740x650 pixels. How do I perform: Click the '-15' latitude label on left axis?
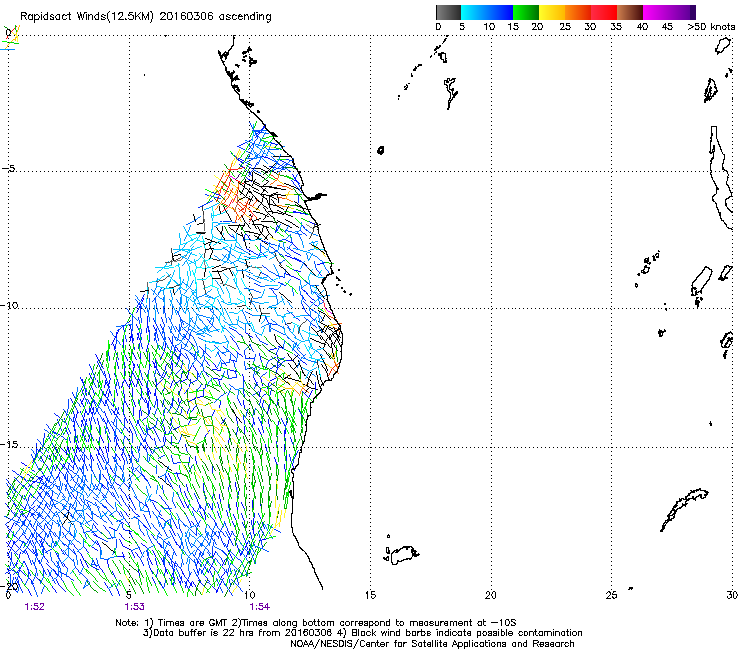click(x=10, y=444)
